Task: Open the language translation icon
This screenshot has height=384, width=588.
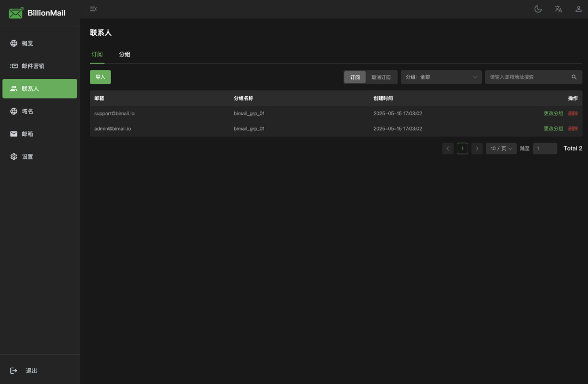Action: 559,9
